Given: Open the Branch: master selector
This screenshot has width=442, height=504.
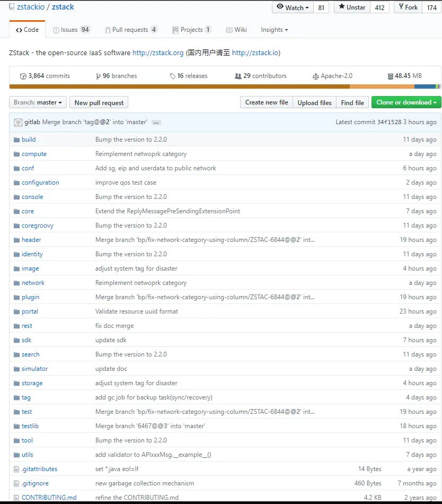Looking at the screenshot, I should click(x=38, y=102).
